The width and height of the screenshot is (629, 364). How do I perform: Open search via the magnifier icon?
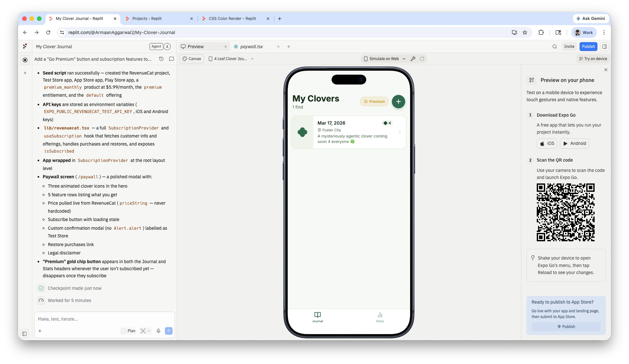coord(554,46)
